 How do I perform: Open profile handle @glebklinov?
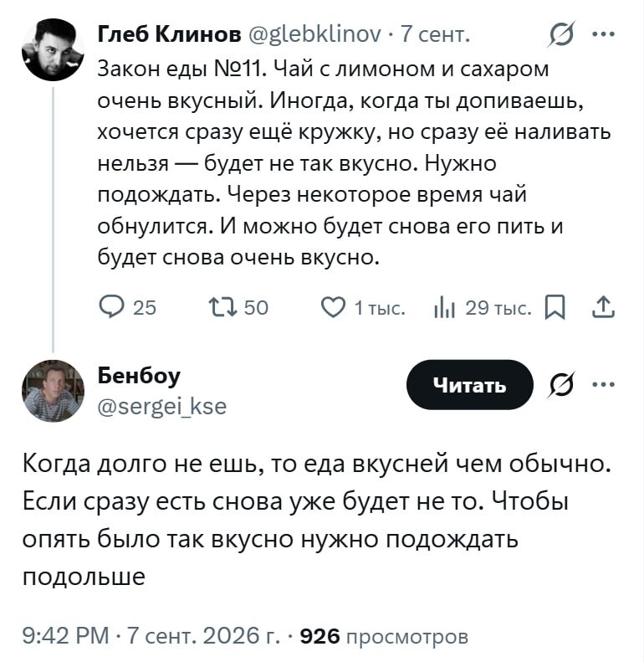(314, 33)
